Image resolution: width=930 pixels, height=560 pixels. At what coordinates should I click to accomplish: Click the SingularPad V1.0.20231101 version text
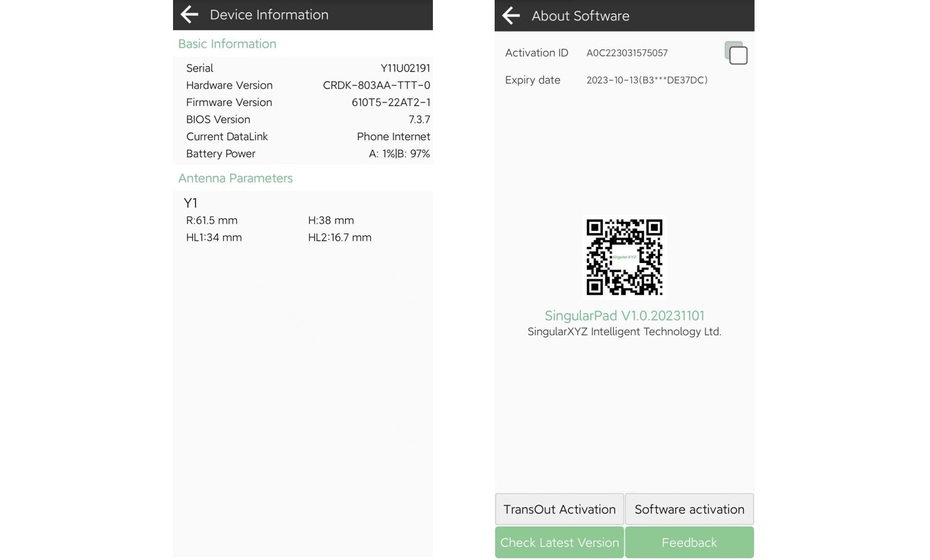click(624, 315)
